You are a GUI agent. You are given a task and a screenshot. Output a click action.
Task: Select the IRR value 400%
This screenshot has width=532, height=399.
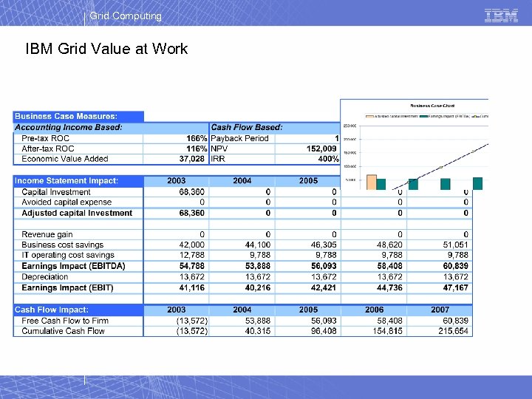(328, 159)
